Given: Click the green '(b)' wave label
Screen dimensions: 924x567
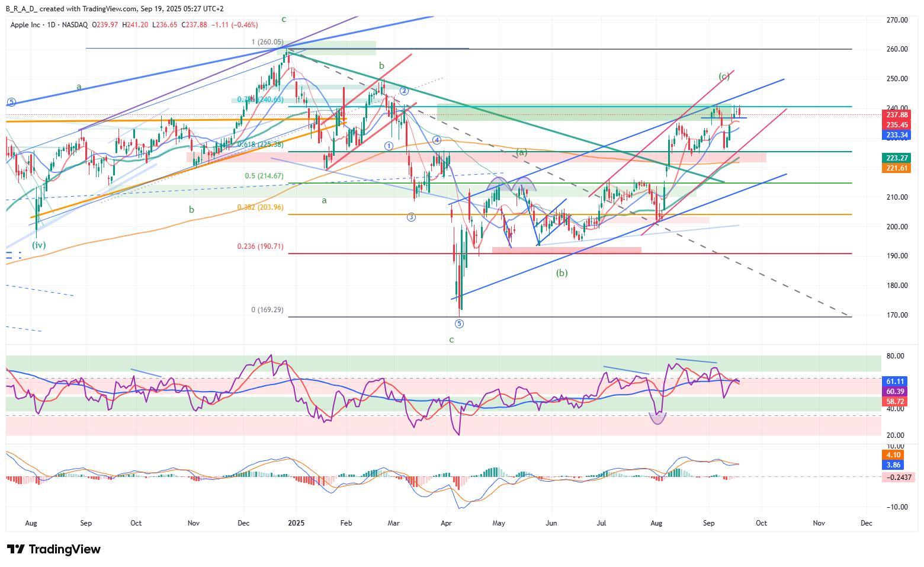Looking at the screenshot, I should click(x=562, y=273).
